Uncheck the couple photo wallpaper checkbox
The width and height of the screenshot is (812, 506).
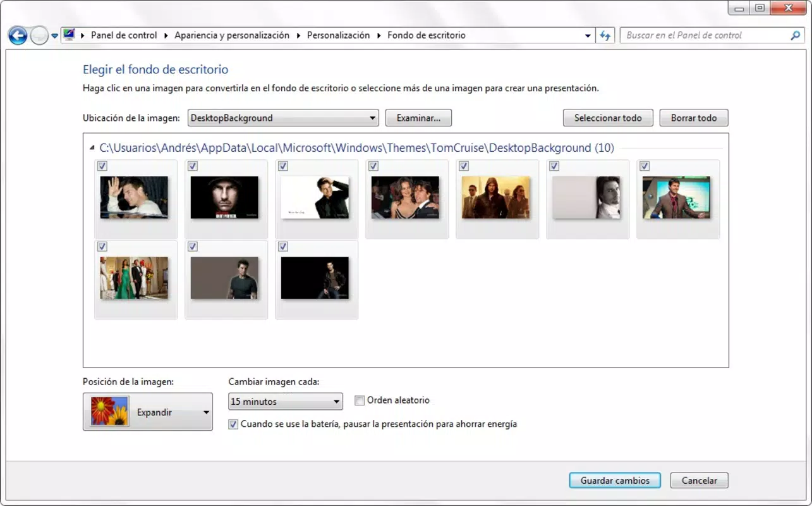point(373,166)
